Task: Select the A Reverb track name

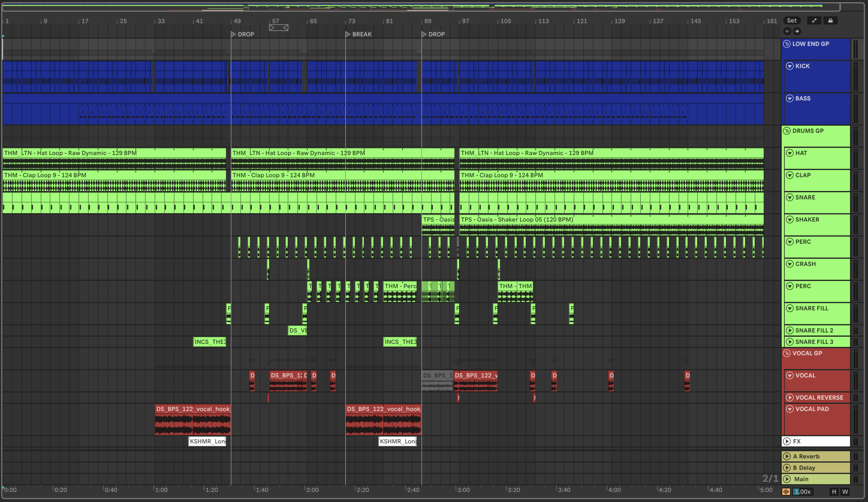Action: point(806,457)
